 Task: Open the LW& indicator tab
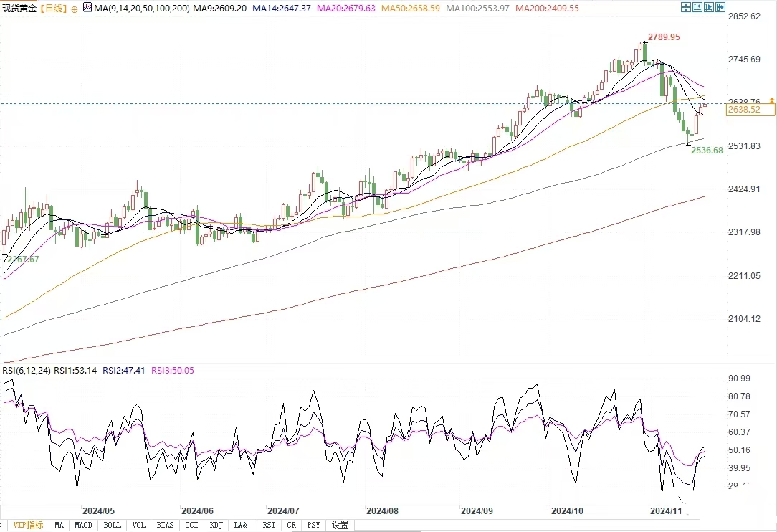(241, 525)
